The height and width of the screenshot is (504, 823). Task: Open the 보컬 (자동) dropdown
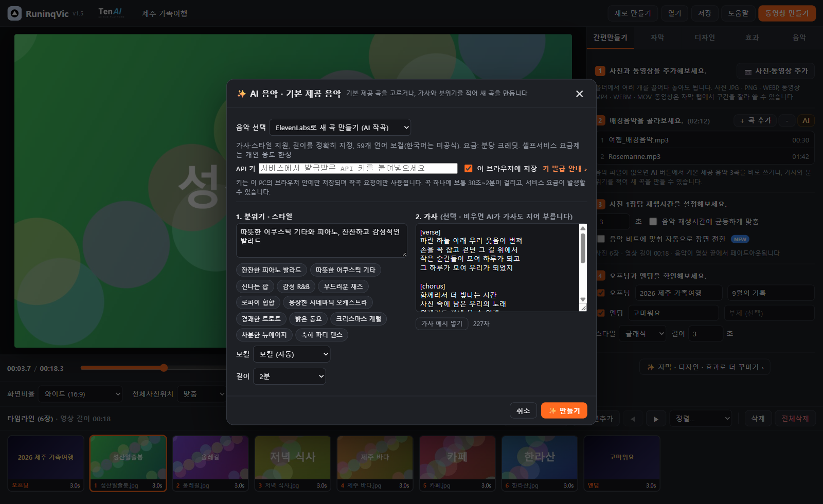click(292, 354)
